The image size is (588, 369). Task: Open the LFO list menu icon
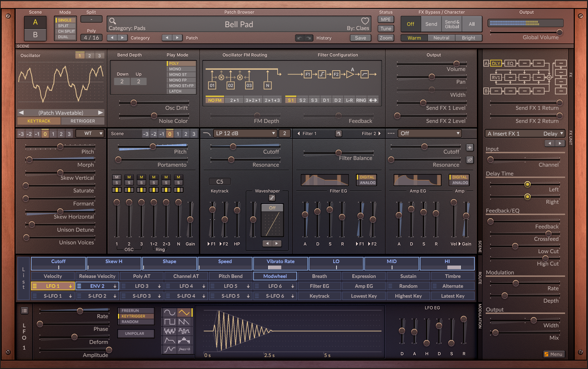[24, 311]
